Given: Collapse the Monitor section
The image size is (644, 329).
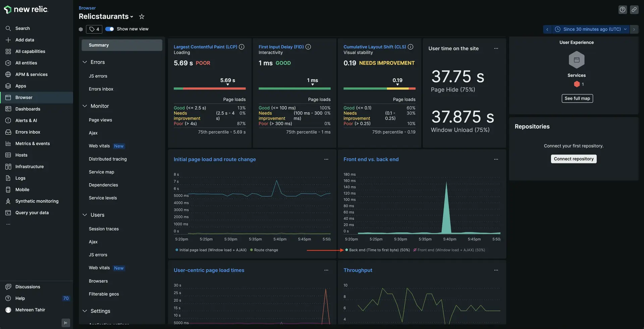Looking at the screenshot, I should coord(85,106).
